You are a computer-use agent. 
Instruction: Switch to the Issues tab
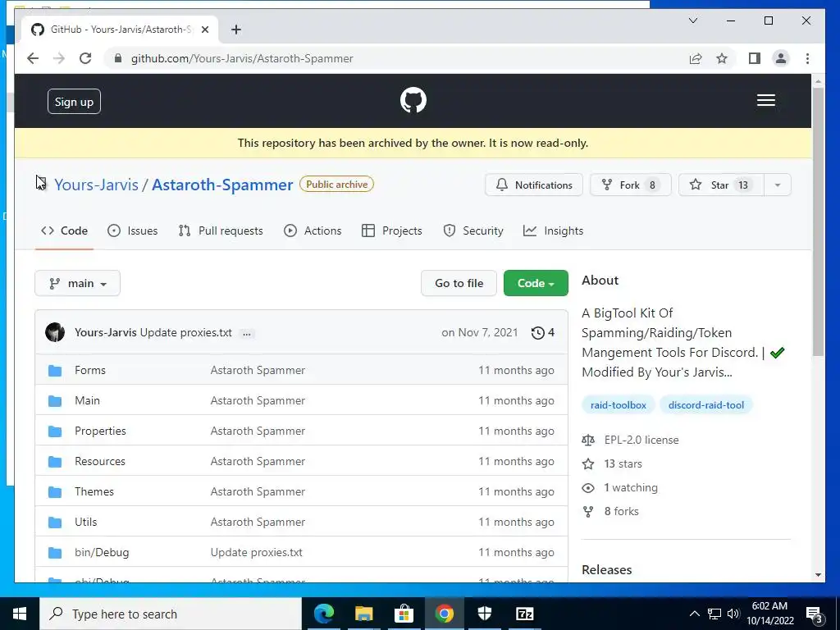132,231
